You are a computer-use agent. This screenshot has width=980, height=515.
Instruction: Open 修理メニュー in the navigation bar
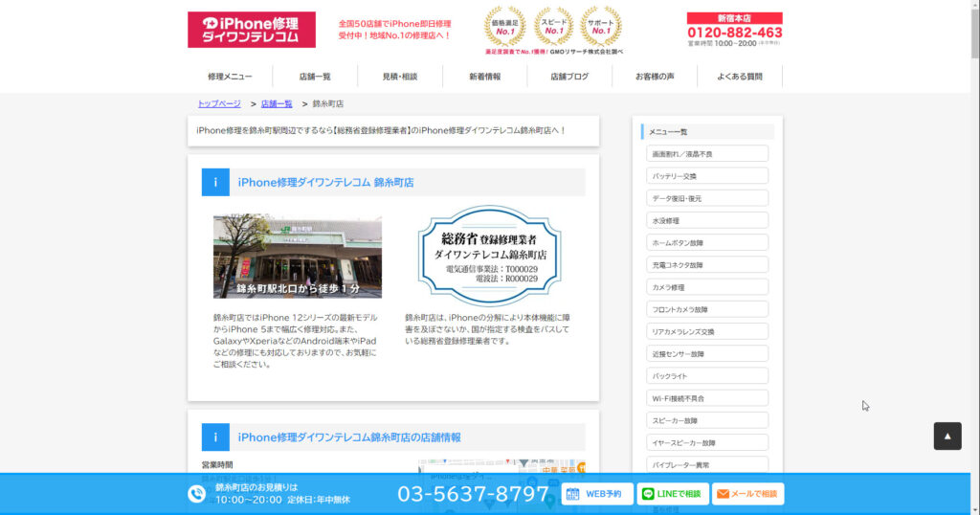coord(230,77)
